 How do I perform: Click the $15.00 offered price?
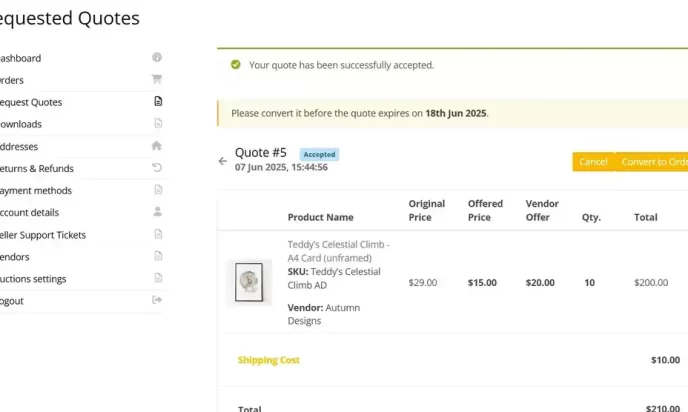[482, 283]
